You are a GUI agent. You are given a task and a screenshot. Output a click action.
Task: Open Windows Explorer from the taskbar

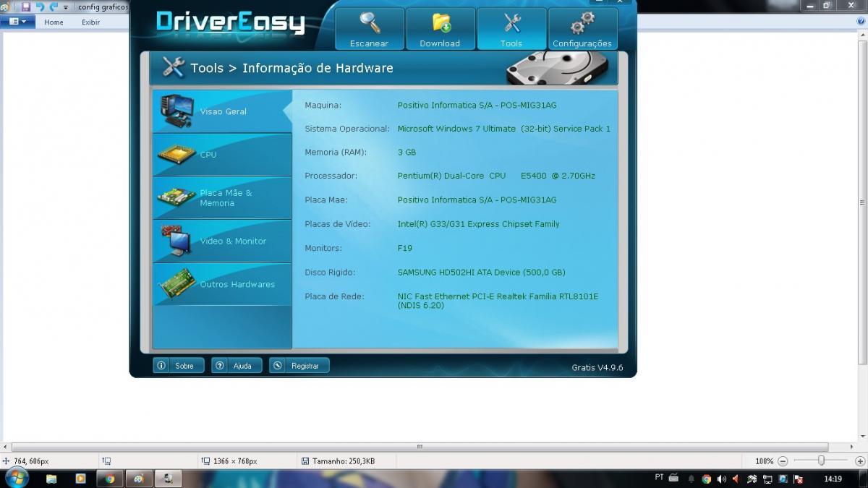coord(51,479)
